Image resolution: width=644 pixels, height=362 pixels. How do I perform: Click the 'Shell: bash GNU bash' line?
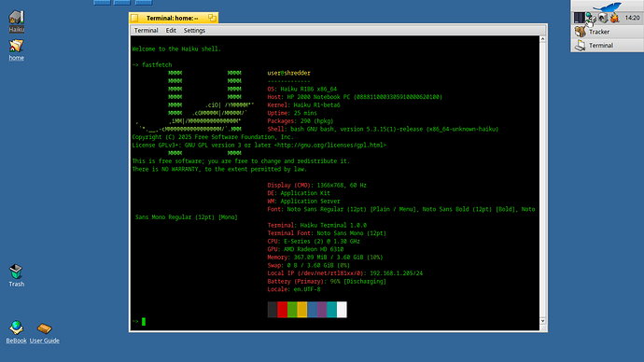pos(383,129)
